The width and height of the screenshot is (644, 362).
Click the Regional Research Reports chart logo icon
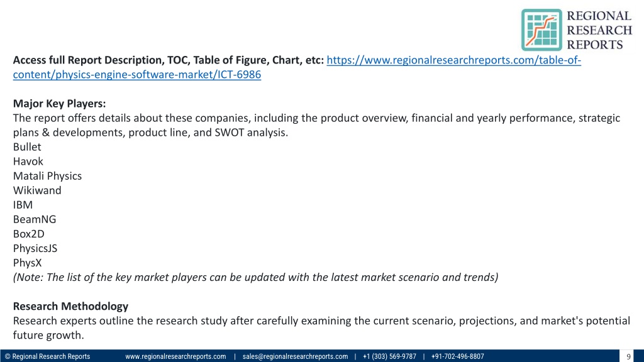[541, 30]
